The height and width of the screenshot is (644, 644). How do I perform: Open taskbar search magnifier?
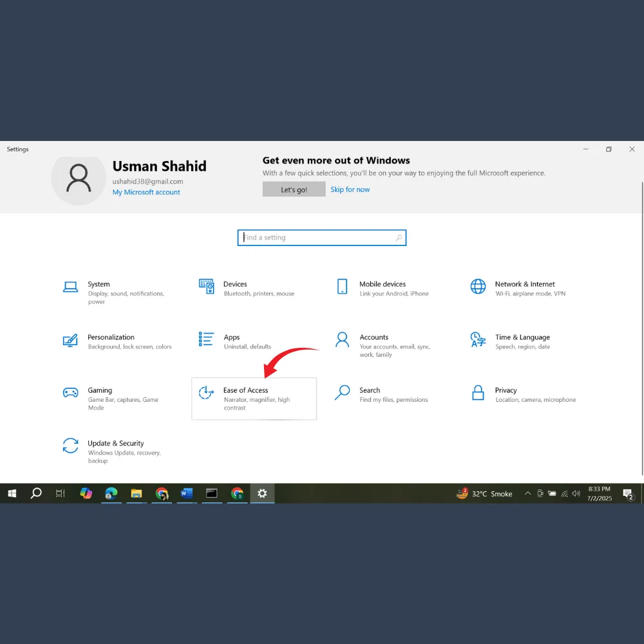pos(36,493)
